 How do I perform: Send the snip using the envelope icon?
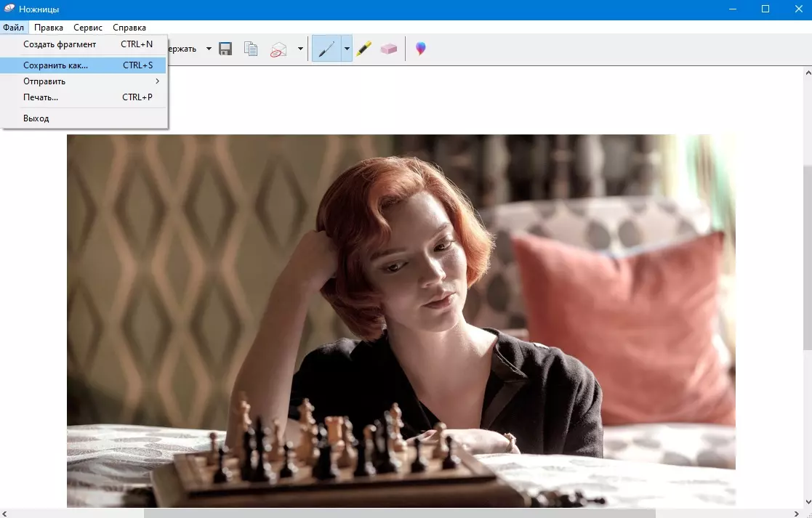tap(278, 49)
